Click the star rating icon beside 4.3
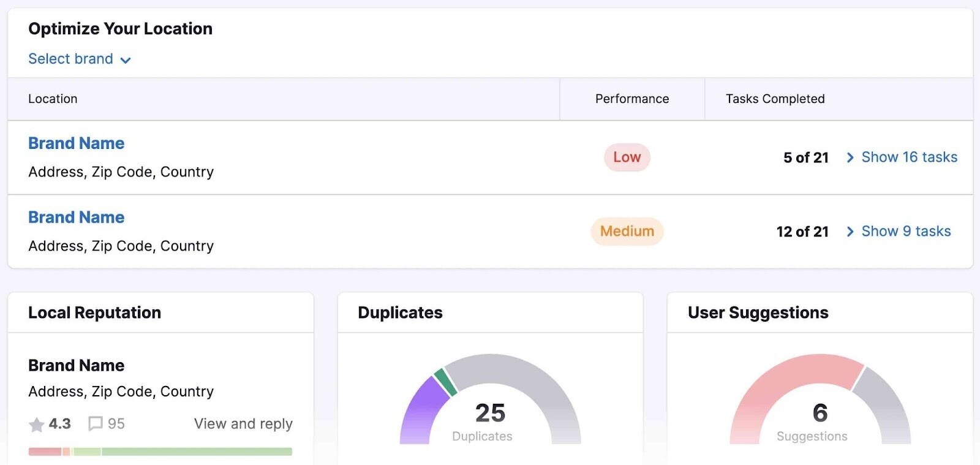980x465 pixels. coord(37,424)
